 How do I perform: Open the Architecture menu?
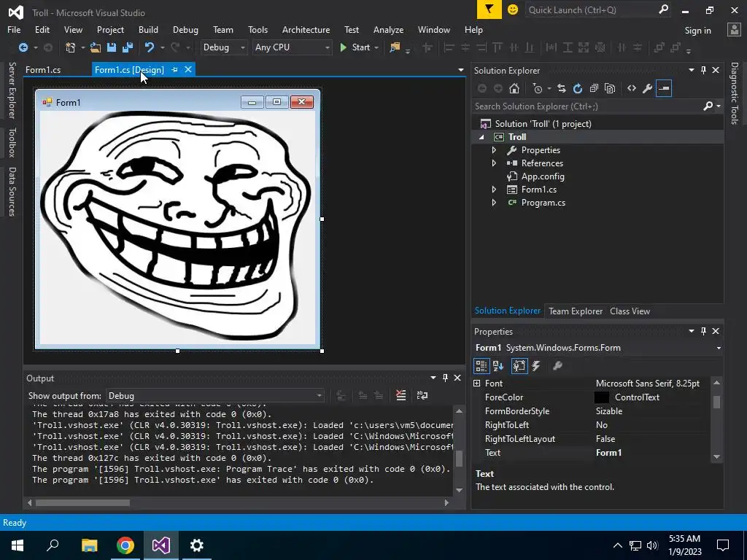(x=306, y=29)
